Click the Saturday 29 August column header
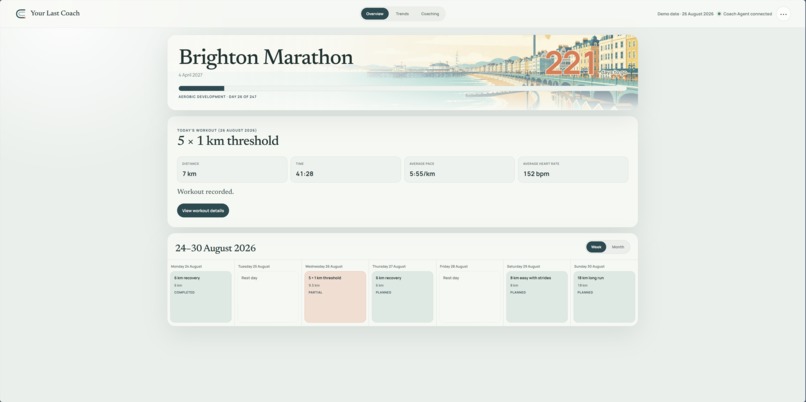Screen dimensions: 806x402 coord(523,266)
